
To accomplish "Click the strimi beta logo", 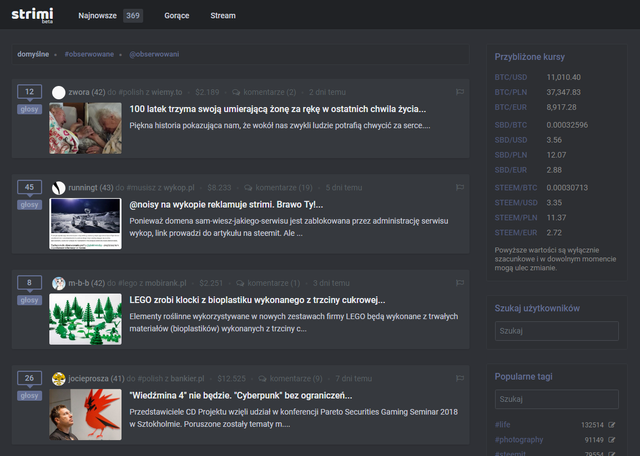I will [32, 16].
